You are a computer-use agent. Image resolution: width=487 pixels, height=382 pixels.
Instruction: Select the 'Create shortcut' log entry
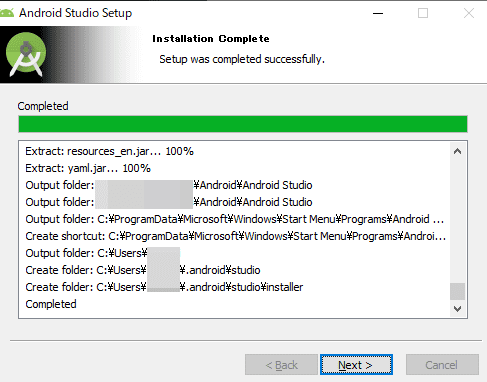235,236
